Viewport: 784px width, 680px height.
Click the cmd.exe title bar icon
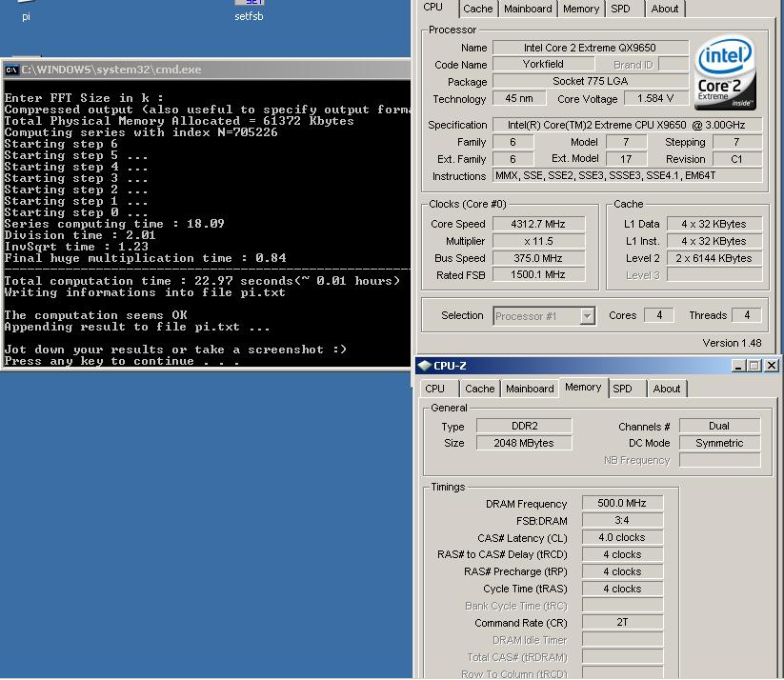pos(11,70)
